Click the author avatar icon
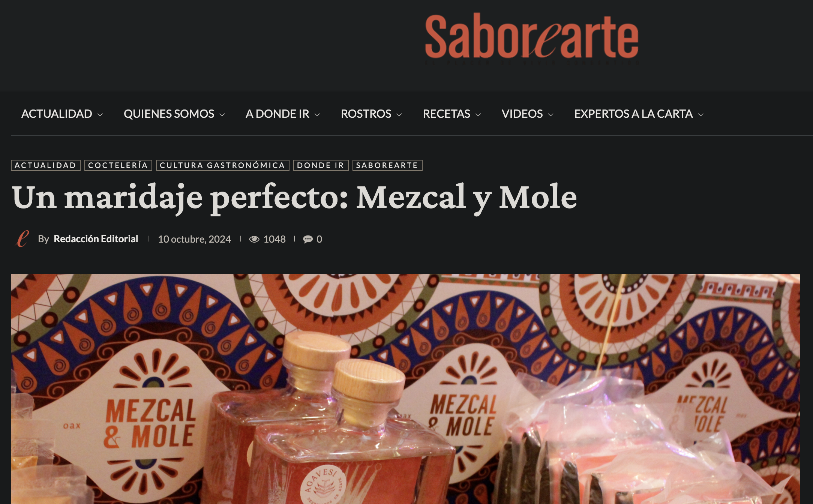Viewport: 813px width, 504px height. (22, 239)
